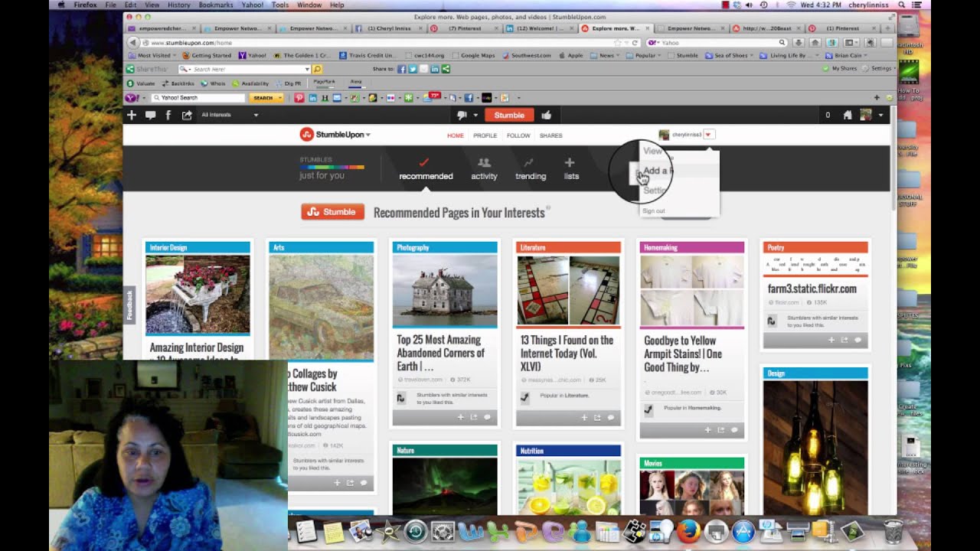Open Firefox in the Dock

click(x=688, y=530)
